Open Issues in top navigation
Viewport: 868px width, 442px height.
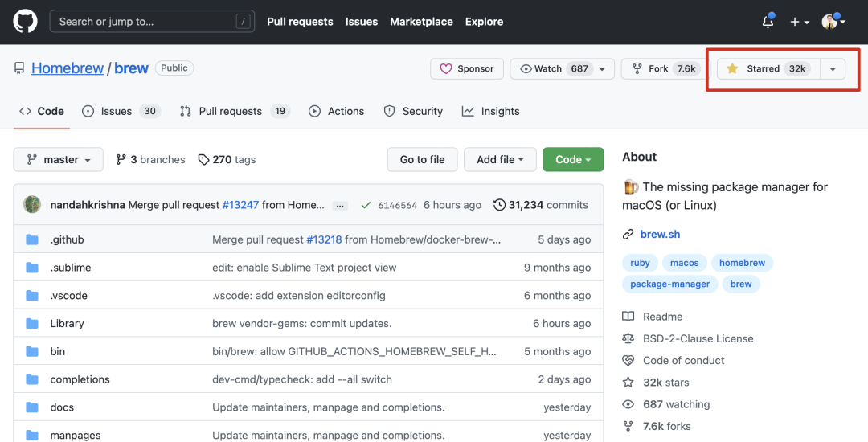click(x=362, y=22)
